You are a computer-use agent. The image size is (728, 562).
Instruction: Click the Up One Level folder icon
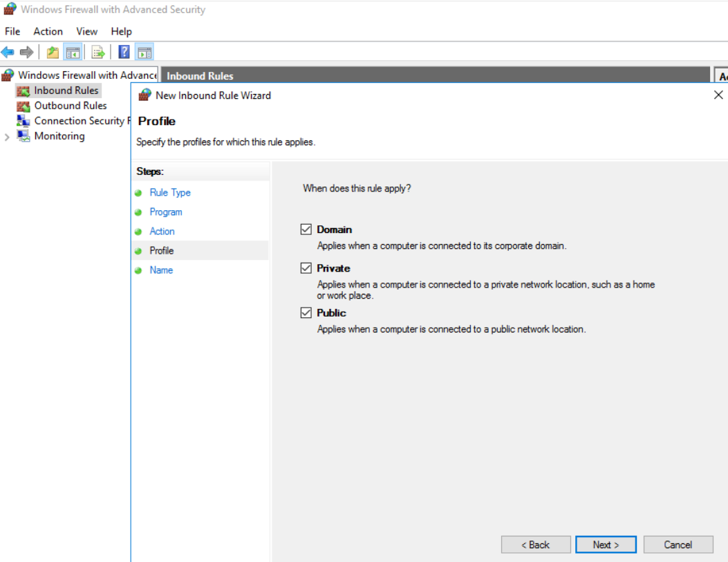click(53, 53)
